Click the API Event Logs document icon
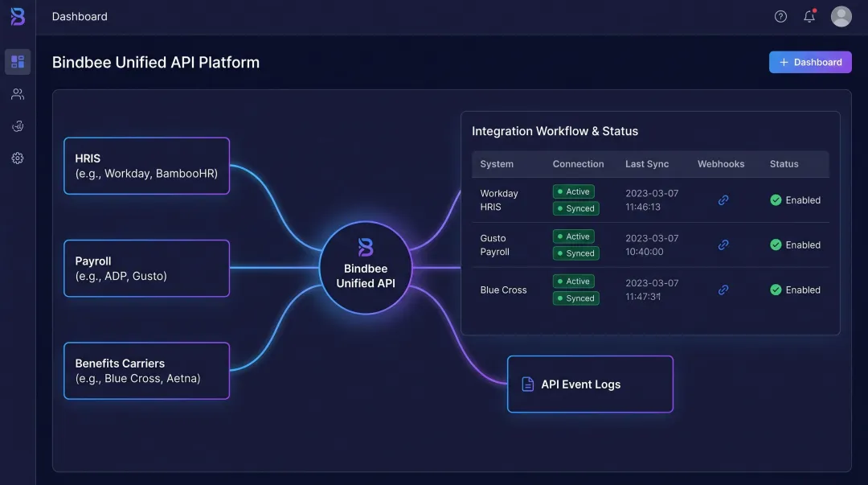 click(527, 384)
